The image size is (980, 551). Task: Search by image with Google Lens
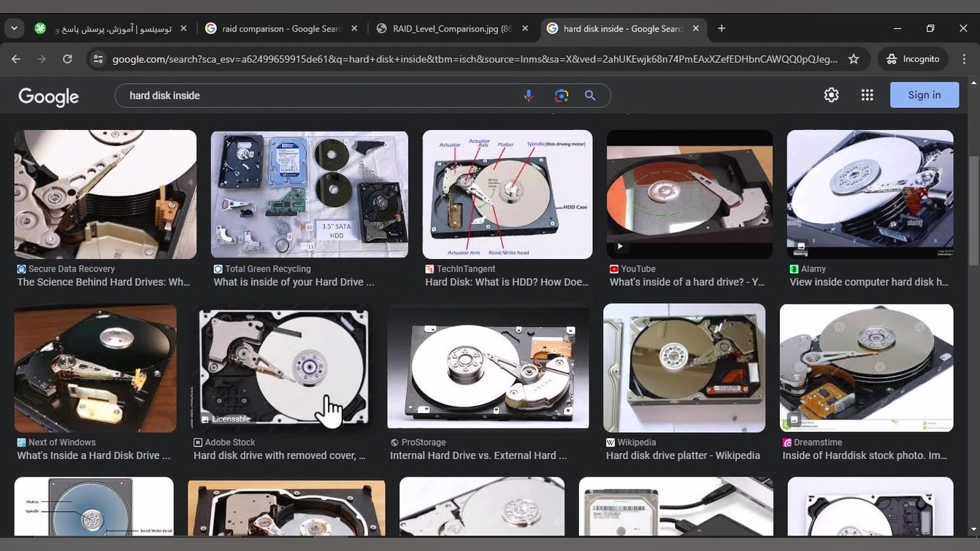[561, 96]
